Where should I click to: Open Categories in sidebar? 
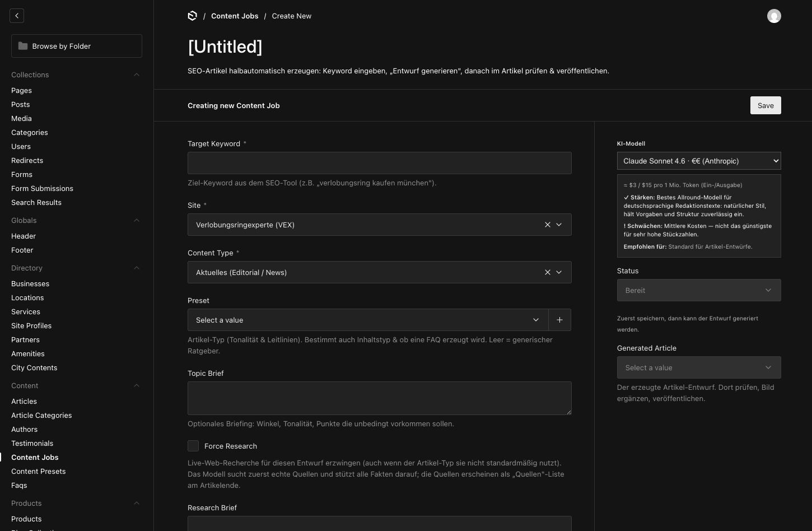pyautogui.click(x=30, y=132)
